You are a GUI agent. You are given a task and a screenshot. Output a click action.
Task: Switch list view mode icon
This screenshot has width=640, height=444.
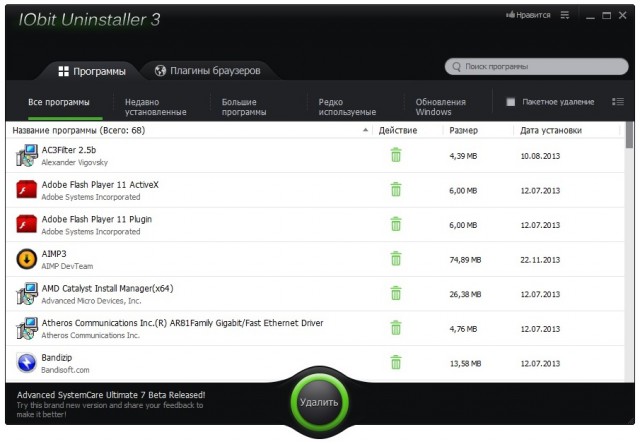click(618, 102)
